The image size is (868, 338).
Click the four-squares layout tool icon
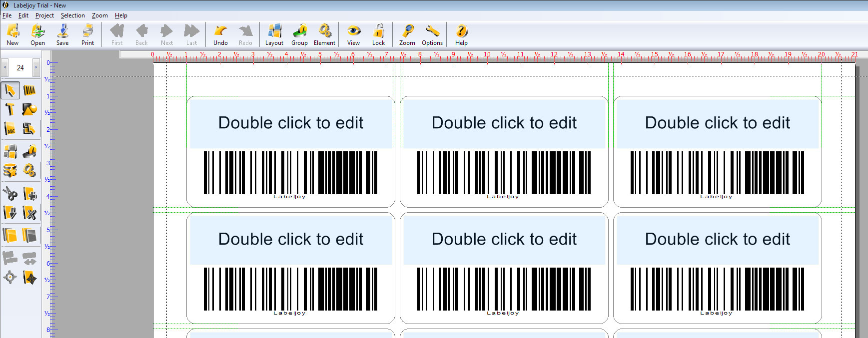point(10,151)
